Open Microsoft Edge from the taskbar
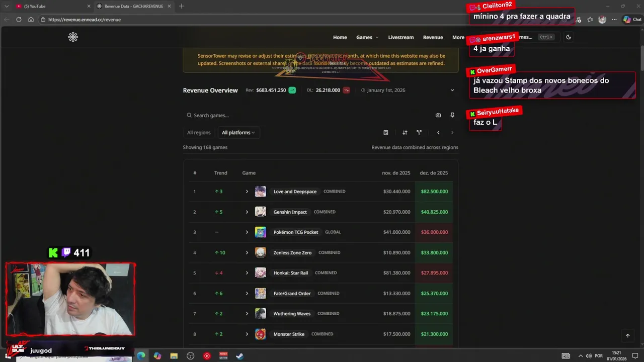Viewport: 644px width, 362px height. [x=141, y=356]
